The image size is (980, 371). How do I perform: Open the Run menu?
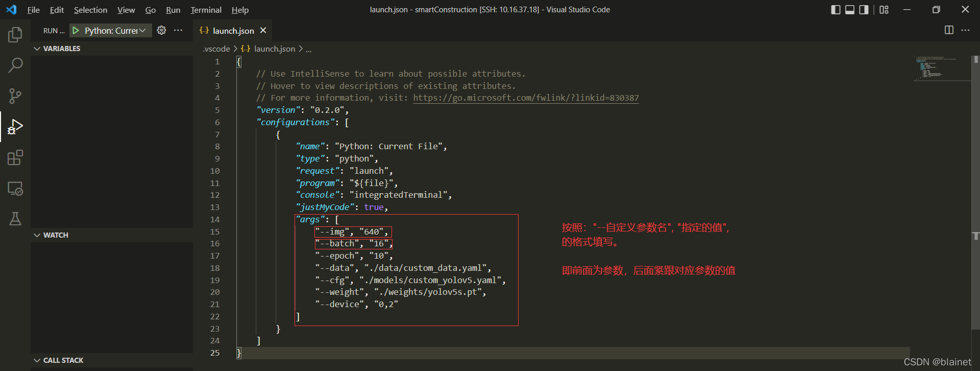pyautogui.click(x=173, y=10)
